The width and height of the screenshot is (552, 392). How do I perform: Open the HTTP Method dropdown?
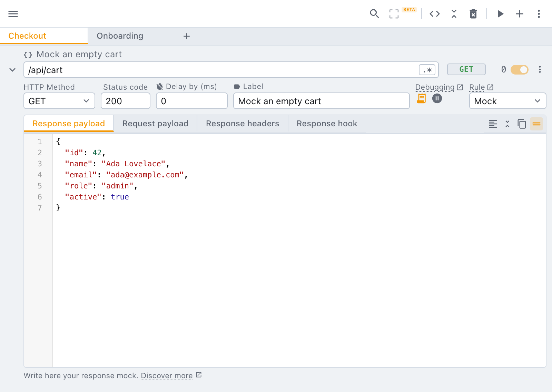click(59, 101)
